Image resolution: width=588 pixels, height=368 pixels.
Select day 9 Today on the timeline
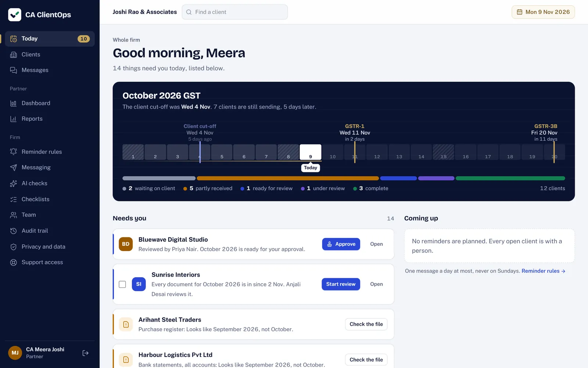point(311,152)
